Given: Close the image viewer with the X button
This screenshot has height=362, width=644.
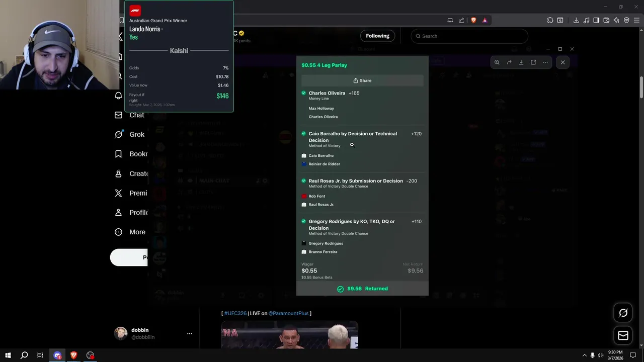Looking at the screenshot, I should [x=562, y=62].
